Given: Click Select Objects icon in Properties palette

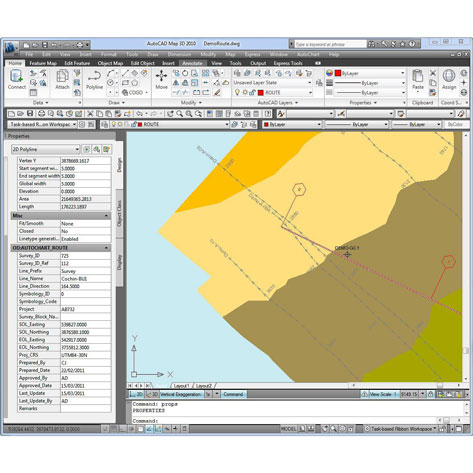Looking at the screenshot, I should point(97,149).
